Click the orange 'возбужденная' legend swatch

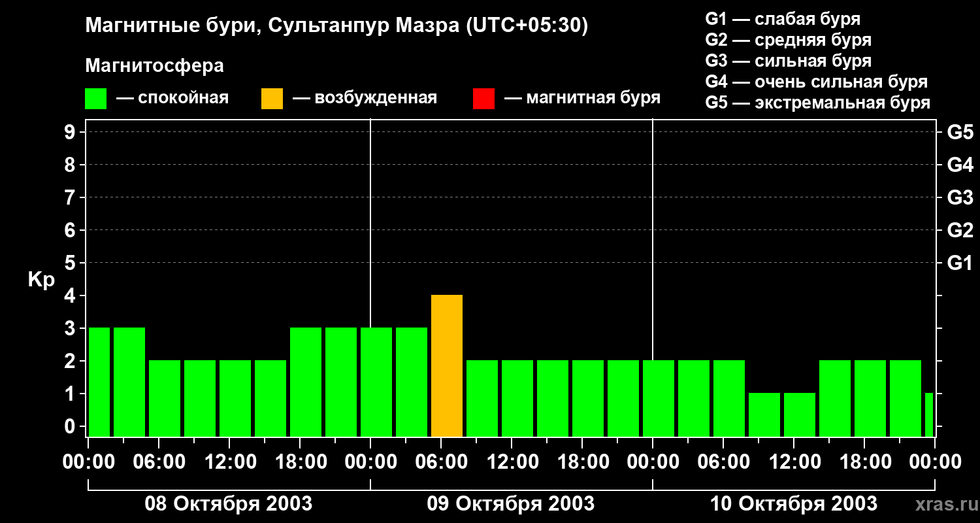272,99
